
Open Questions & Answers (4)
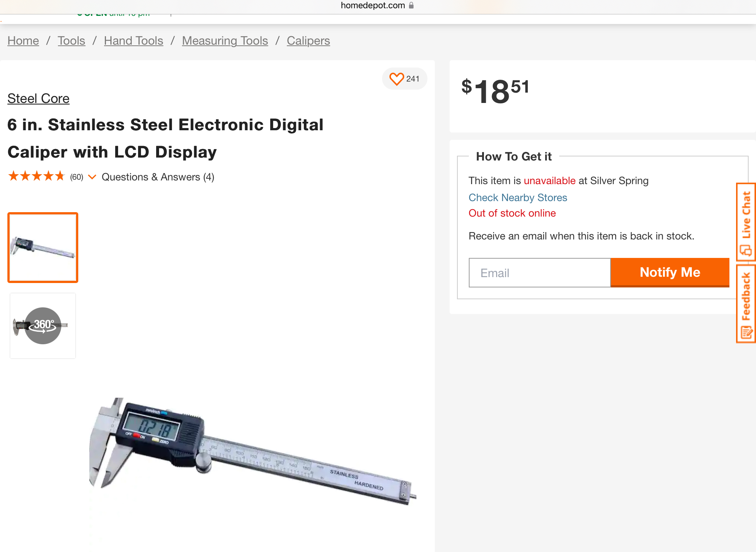(158, 177)
